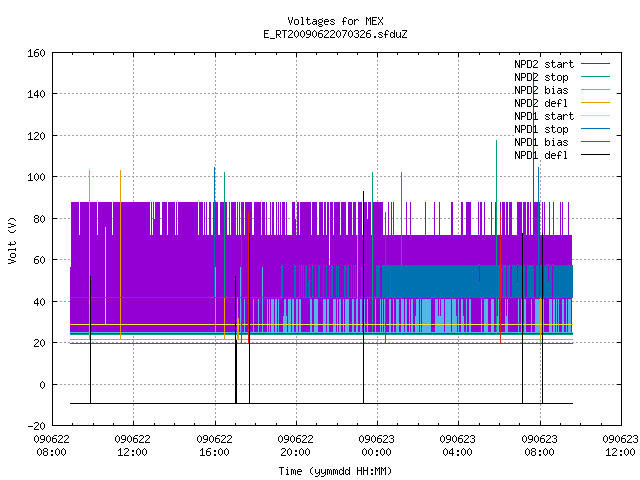
Task: Click the NPD1 defl black legend line
Action: coord(595,155)
